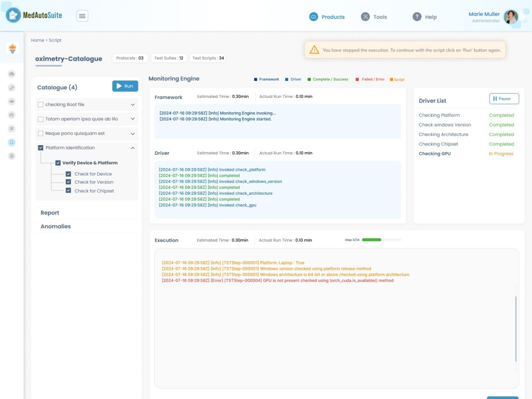Click 'invoked check_gpu' driver log line

click(x=207, y=205)
